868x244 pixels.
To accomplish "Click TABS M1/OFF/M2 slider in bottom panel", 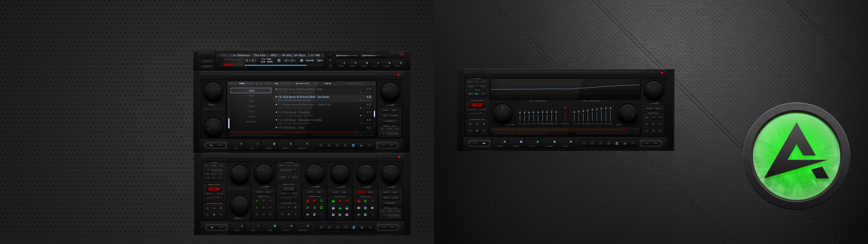I will click(x=214, y=170).
